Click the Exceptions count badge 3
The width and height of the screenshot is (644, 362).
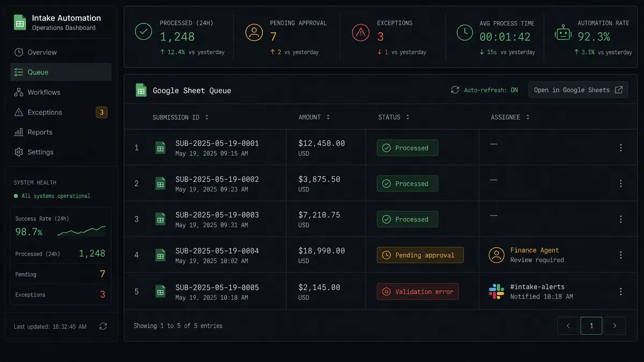[101, 112]
